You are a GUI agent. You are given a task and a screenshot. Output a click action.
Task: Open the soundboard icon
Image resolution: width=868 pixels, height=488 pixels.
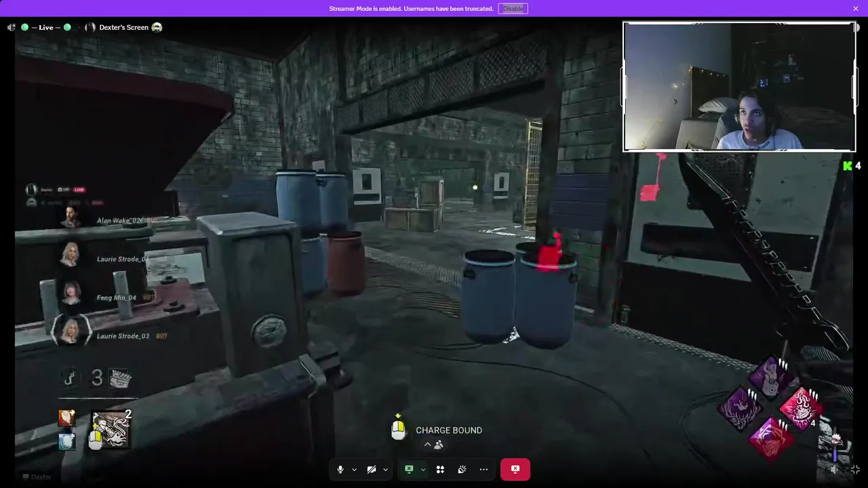tap(462, 469)
